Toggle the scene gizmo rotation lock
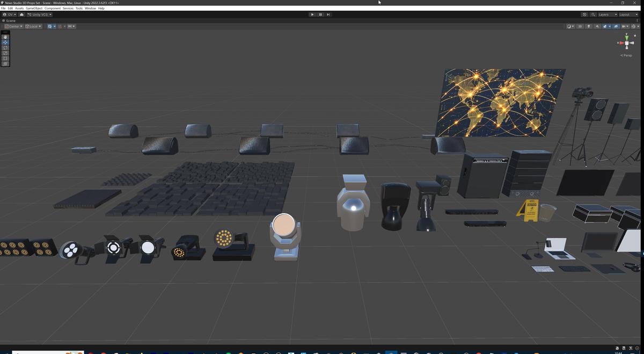 click(x=635, y=35)
